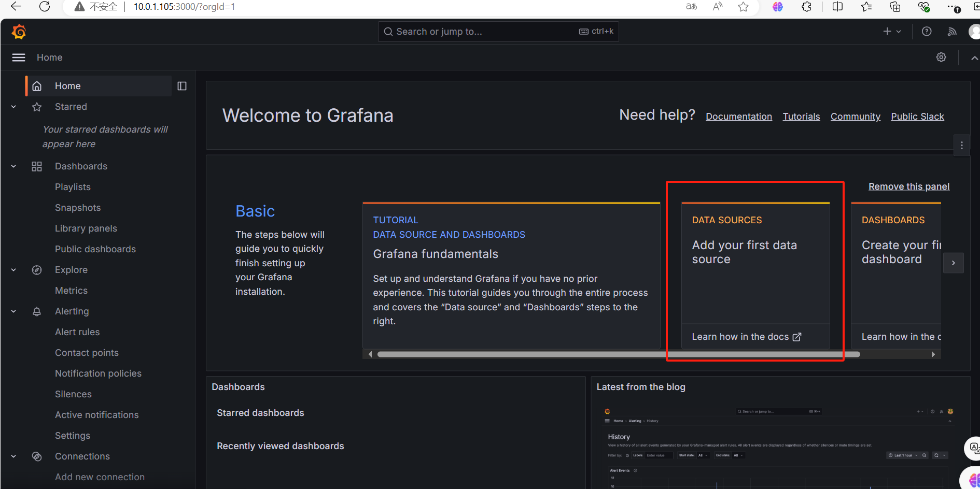Bookmark this page with star icon
980x489 pixels.
744,7
